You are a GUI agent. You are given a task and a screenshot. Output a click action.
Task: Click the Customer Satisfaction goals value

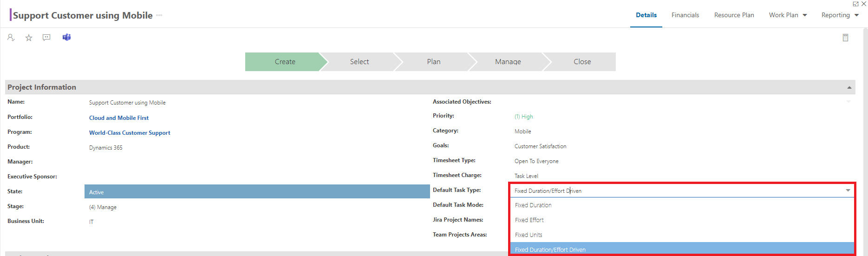(540, 146)
